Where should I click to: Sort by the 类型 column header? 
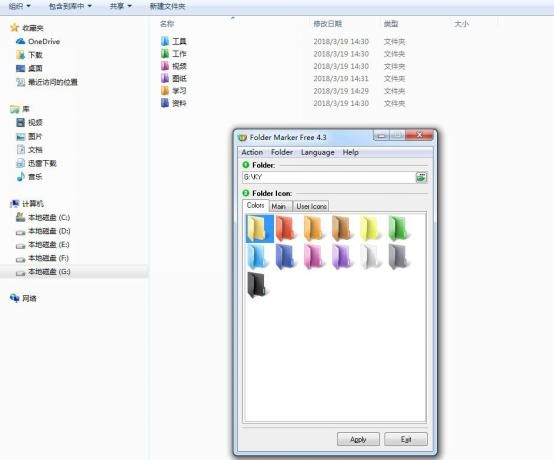391,24
